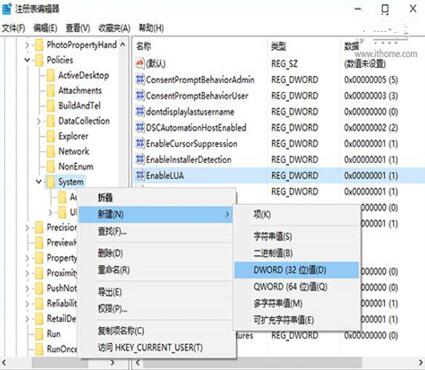Expand the PushNot tree node
The height and width of the screenshot is (370, 425).
(27, 288)
